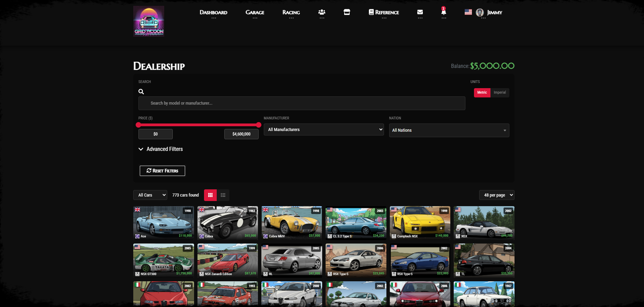Viewport: 644px width, 307px height.
Task: Click the Grid Tycoon logo
Action: tap(148, 21)
